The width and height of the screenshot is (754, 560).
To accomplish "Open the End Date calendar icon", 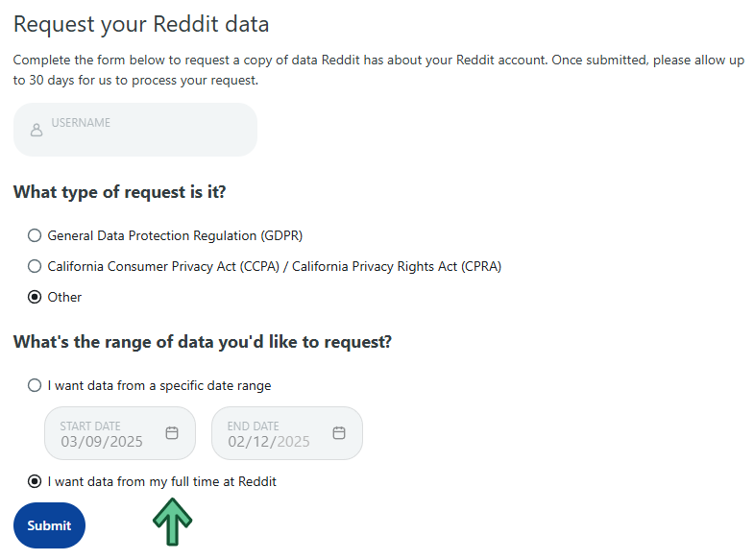I will pyautogui.click(x=339, y=433).
